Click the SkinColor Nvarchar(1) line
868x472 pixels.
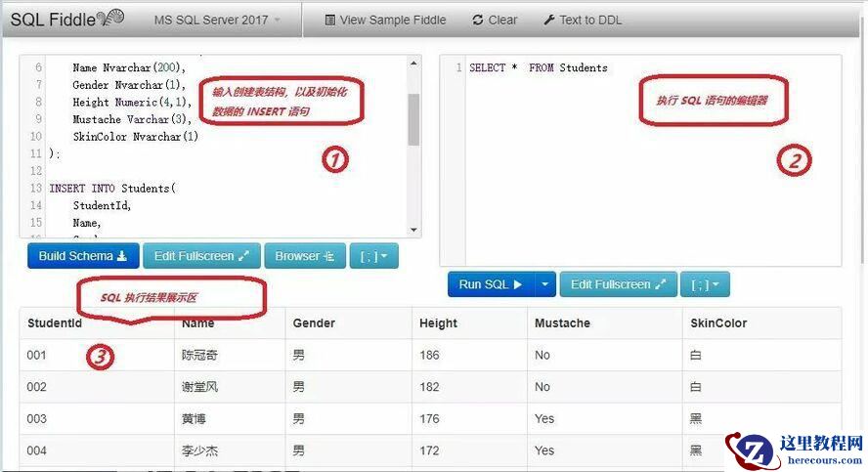tap(136, 136)
